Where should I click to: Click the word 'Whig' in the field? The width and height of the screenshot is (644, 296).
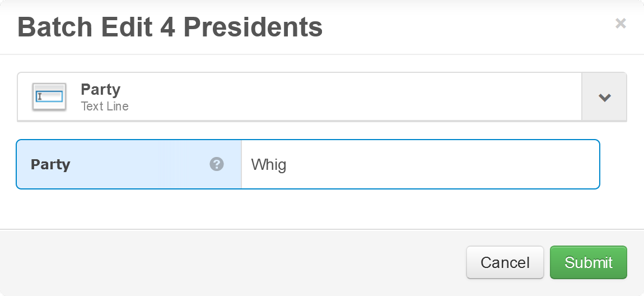click(269, 165)
